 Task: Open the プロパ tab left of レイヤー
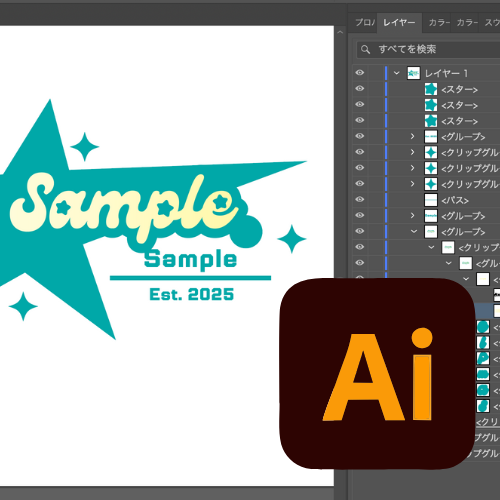pyautogui.click(x=365, y=23)
